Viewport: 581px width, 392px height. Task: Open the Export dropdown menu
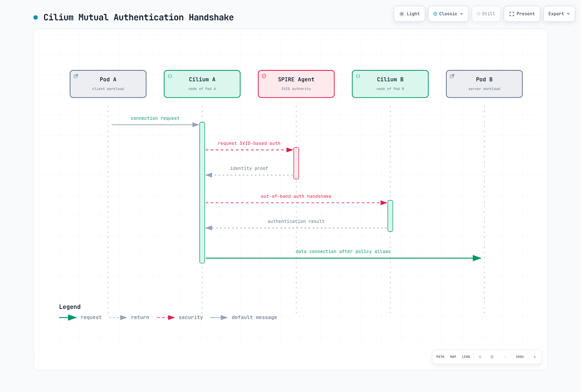coord(559,14)
